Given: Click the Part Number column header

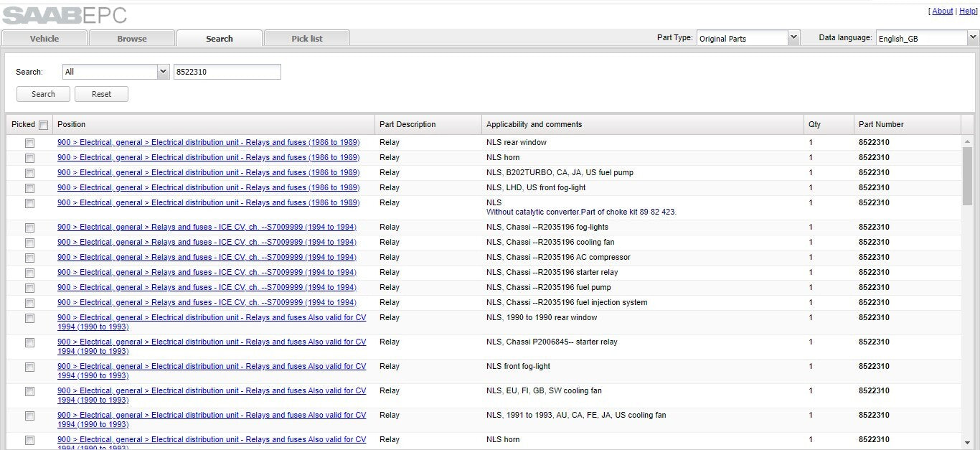Looking at the screenshot, I should coord(908,124).
